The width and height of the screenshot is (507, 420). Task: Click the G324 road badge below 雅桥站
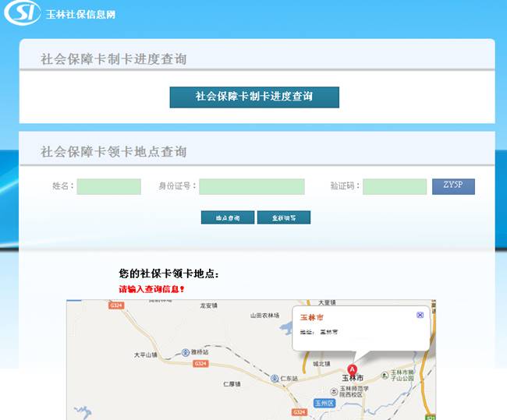click(200, 364)
